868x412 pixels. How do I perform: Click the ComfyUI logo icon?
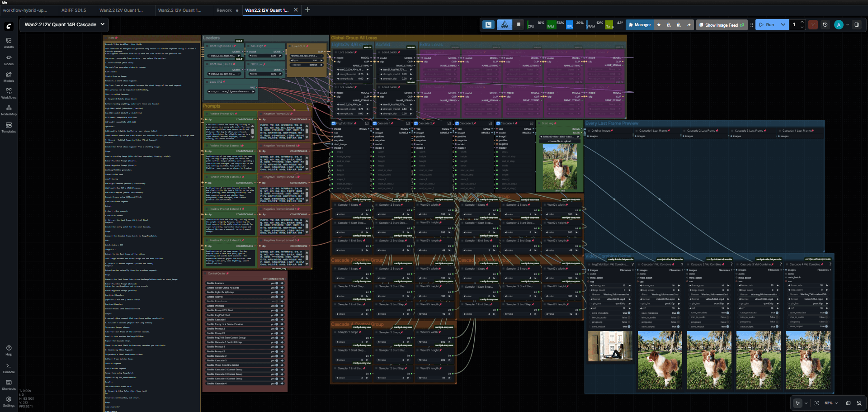9,26
